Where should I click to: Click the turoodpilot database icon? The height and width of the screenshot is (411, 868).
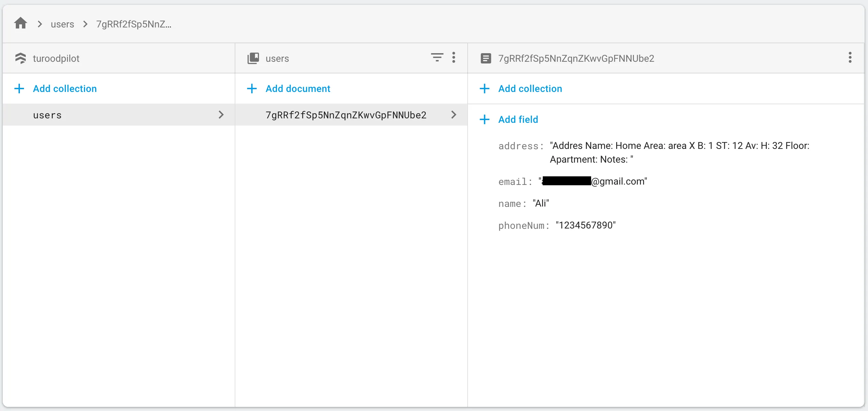[21, 58]
